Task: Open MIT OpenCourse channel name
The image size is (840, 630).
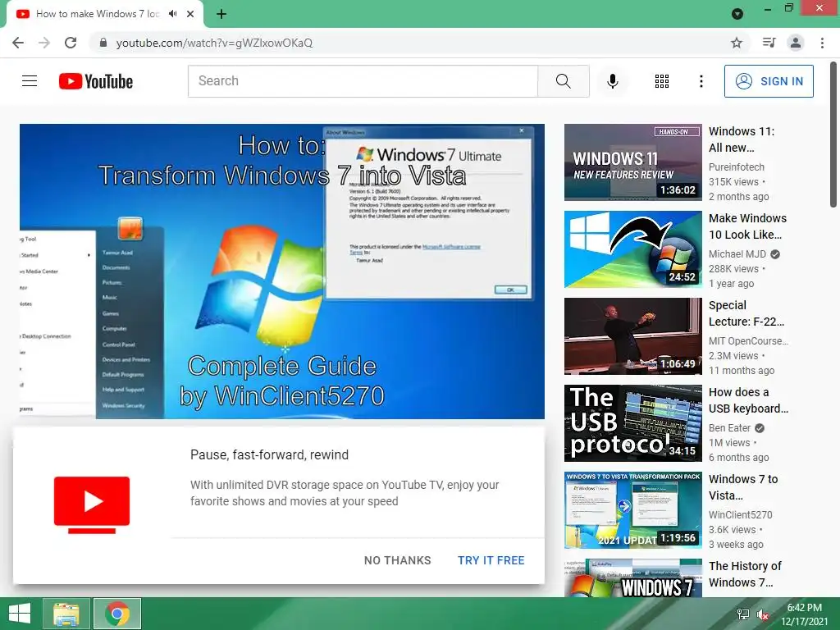Action: (748, 340)
